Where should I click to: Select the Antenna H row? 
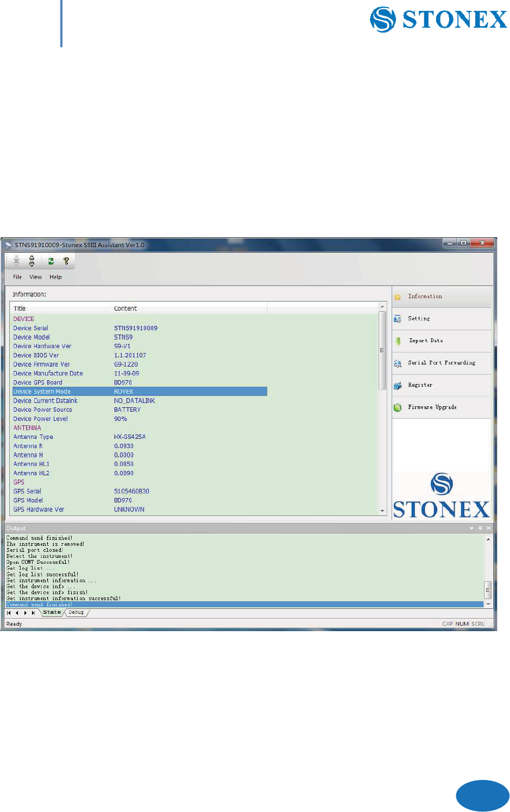tap(139, 455)
